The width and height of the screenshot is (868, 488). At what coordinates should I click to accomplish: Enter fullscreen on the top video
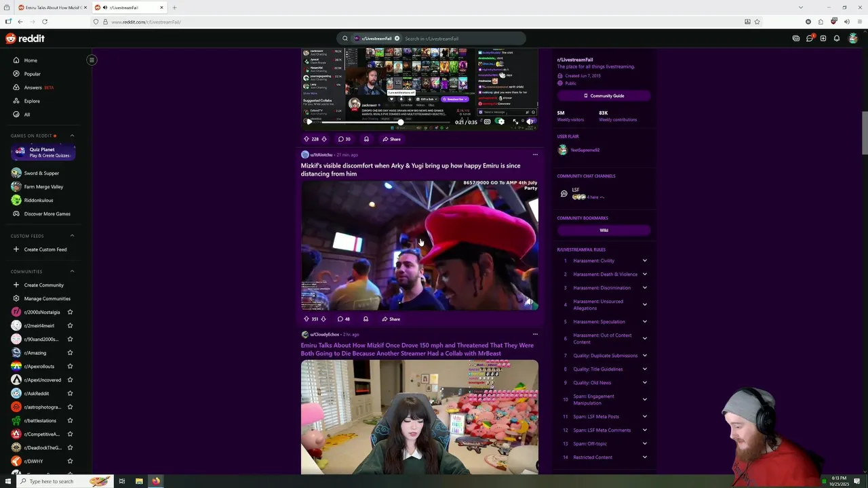(x=515, y=122)
